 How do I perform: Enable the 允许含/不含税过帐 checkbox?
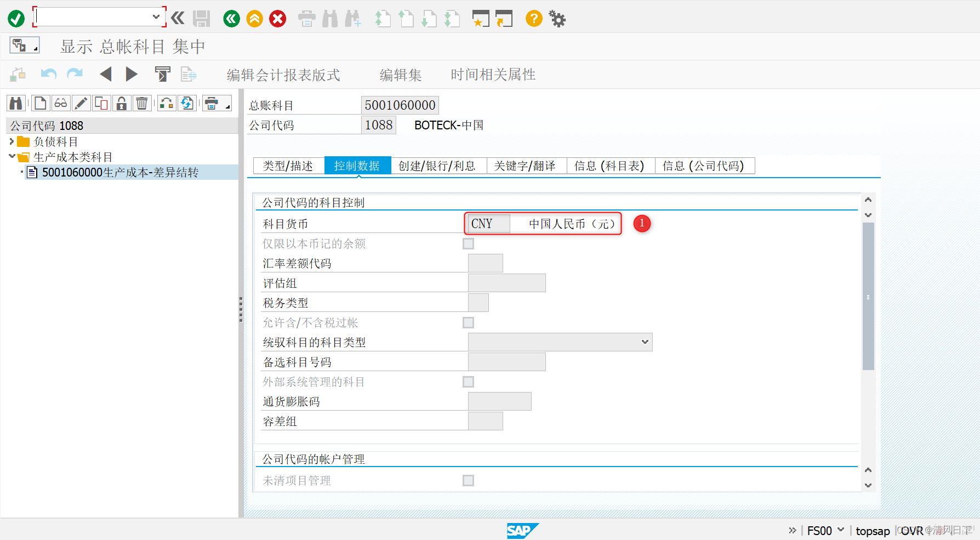(468, 322)
